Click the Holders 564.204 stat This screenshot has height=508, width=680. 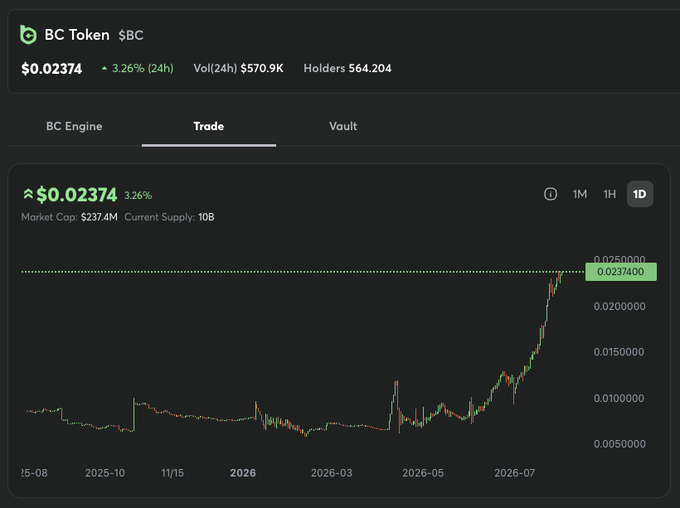[x=347, y=69]
